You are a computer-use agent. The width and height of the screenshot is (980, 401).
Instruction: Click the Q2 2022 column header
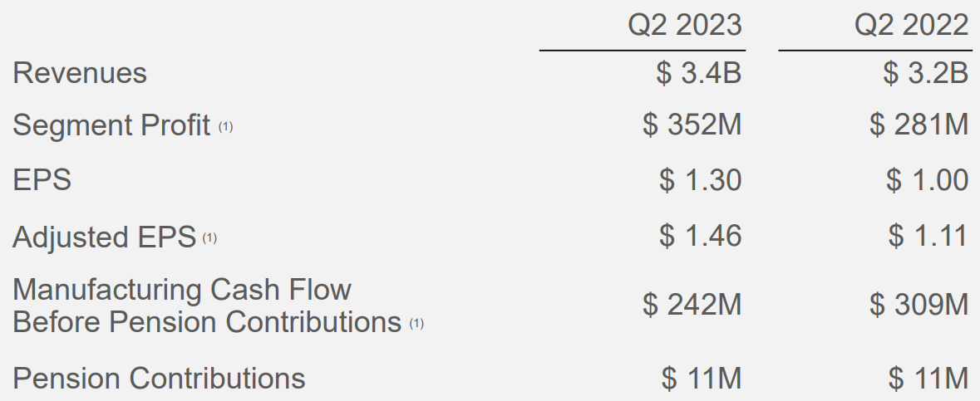tap(912, 25)
